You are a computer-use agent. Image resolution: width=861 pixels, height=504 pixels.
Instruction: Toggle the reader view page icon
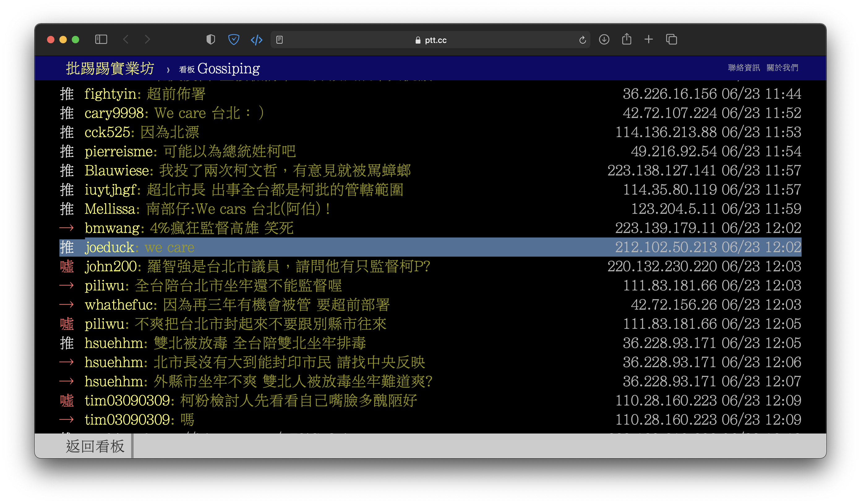[280, 40]
